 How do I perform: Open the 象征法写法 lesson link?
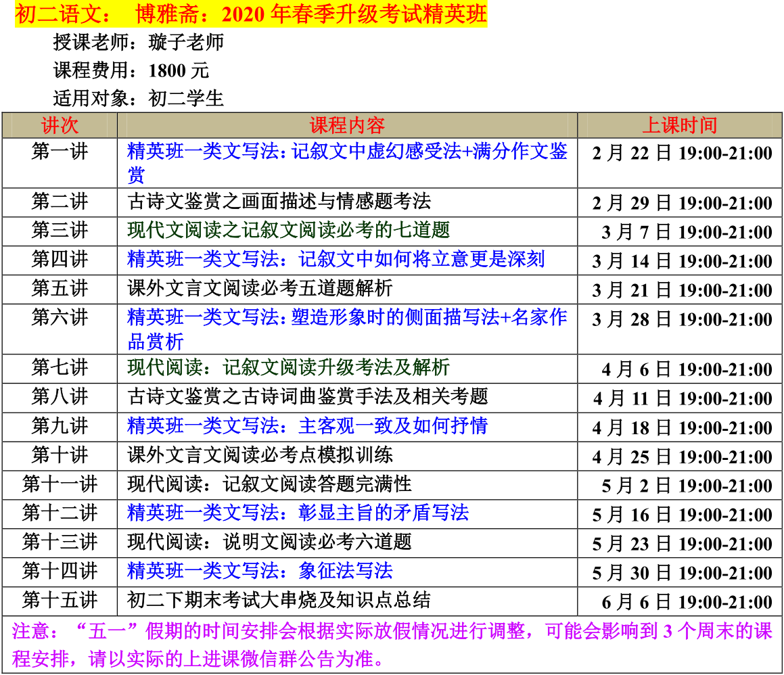point(260,571)
